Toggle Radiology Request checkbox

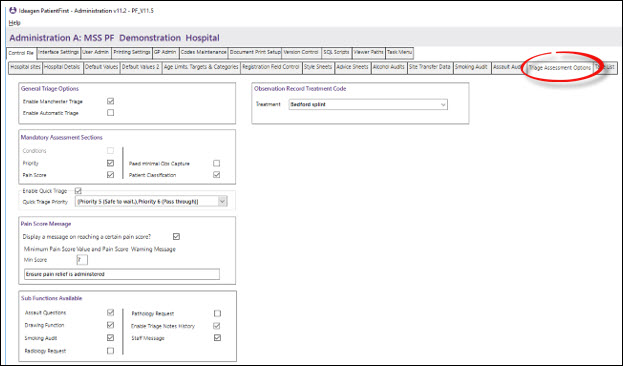tap(110, 351)
